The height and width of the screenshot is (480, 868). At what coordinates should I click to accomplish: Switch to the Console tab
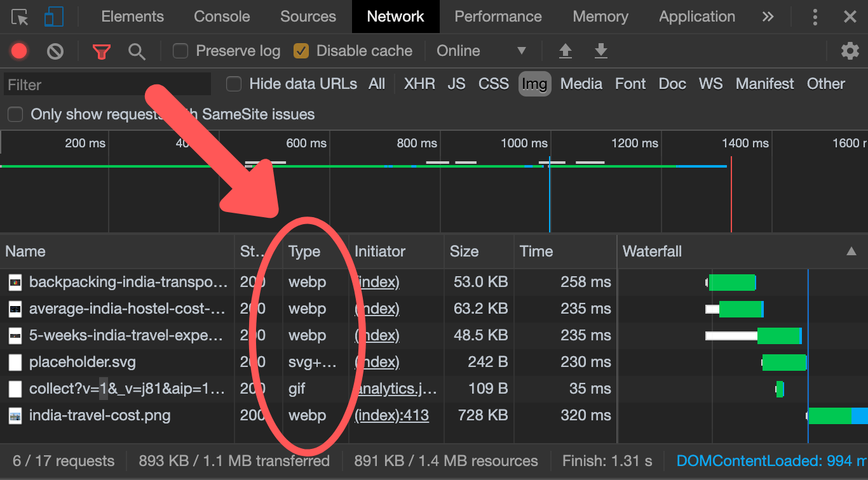pyautogui.click(x=221, y=17)
